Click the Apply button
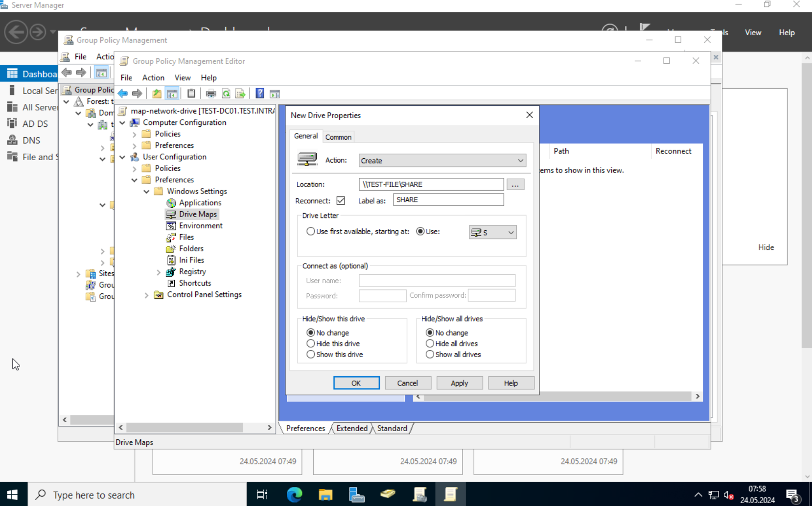The width and height of the screenshot is (812, 506). tap(460, 383)
